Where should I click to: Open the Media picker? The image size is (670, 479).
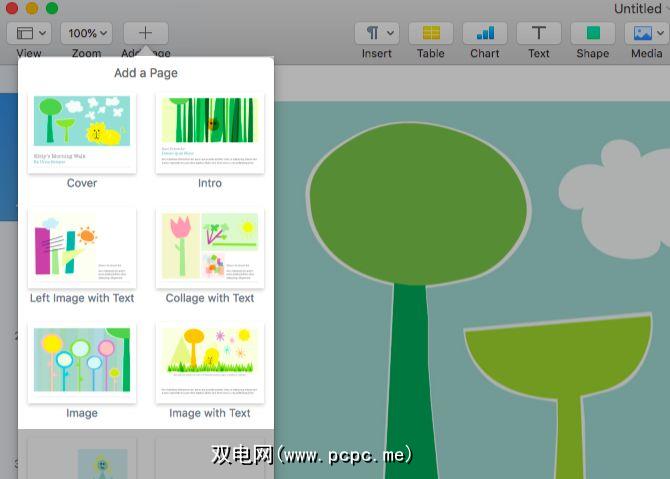point(645,32)
